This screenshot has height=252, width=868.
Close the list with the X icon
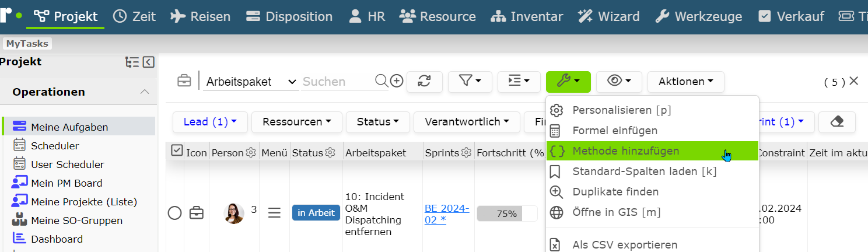coord(854,81)
